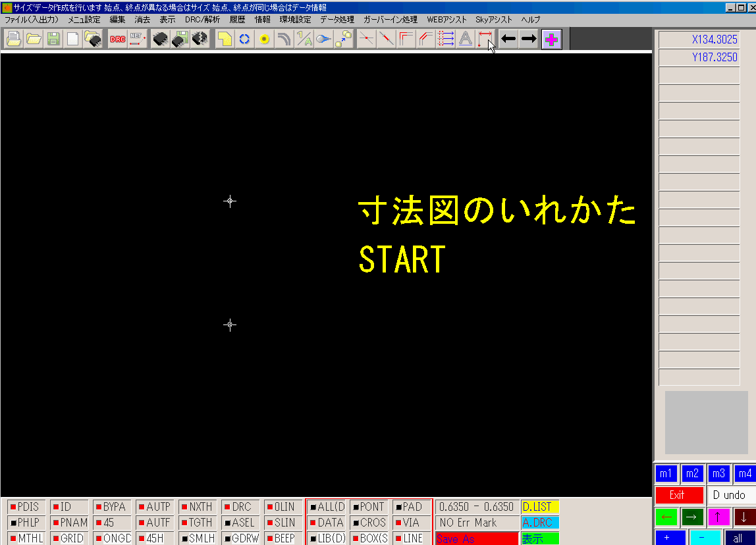The width and height of the screenshot is (756, 545).
Task: Create a new blank page from the toolbar
Action: coord(73,39)
